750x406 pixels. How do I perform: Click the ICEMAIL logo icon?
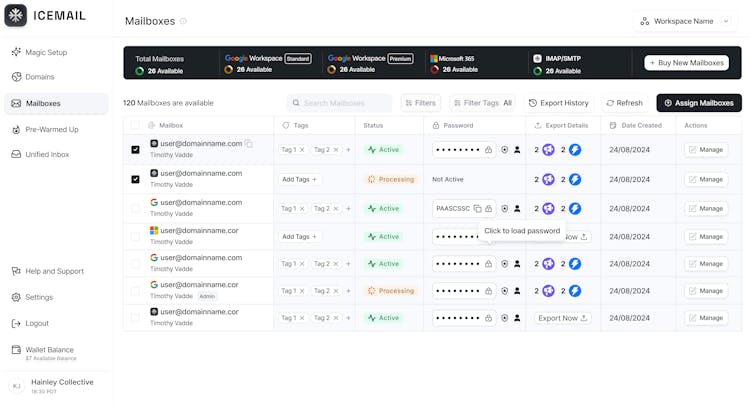(x=16, y=16)
